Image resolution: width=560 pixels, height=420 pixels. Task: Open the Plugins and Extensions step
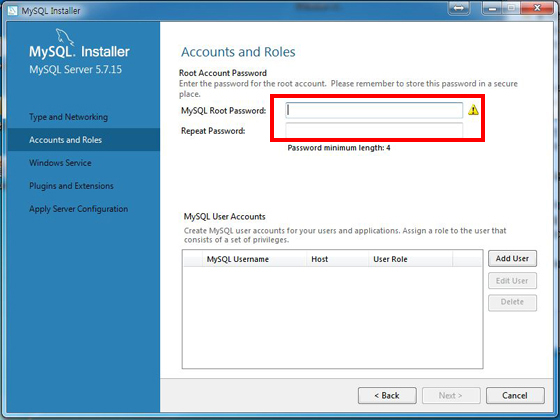(x=71, y=186)
